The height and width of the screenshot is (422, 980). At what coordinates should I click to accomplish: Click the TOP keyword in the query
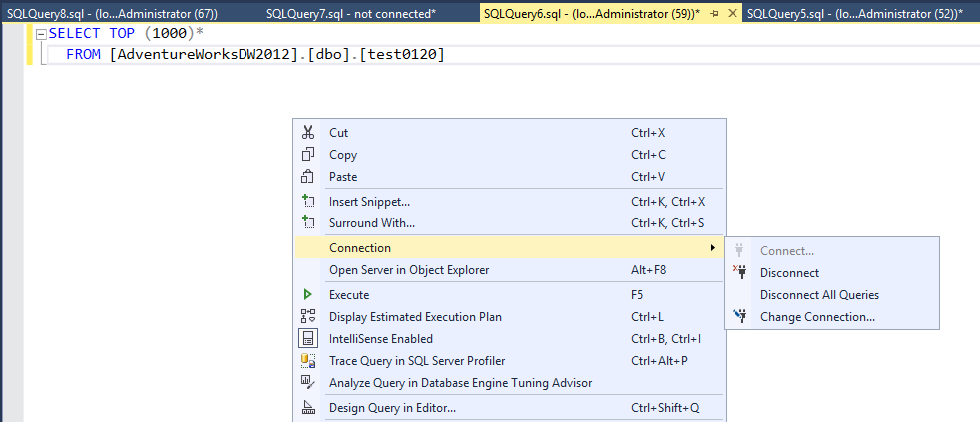point(121,34)
